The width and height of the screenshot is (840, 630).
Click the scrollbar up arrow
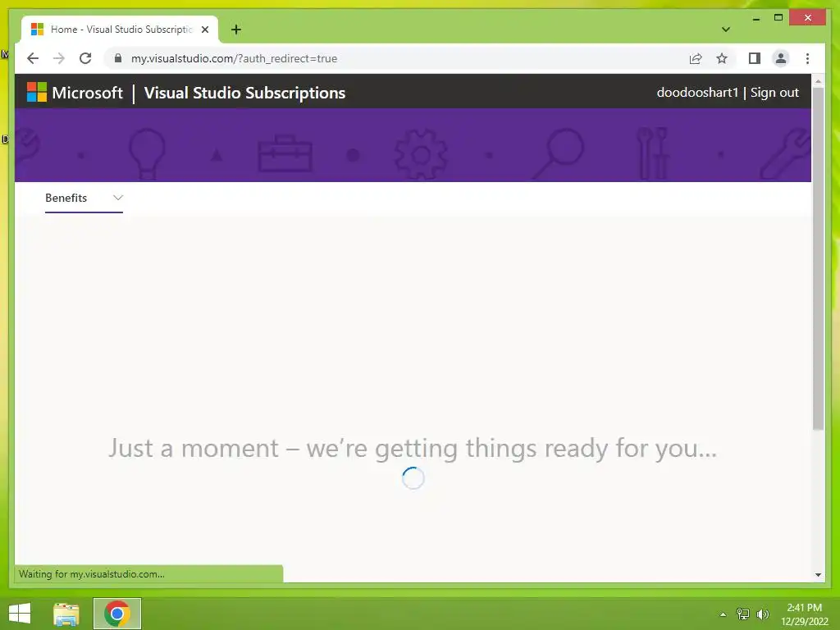818,81
